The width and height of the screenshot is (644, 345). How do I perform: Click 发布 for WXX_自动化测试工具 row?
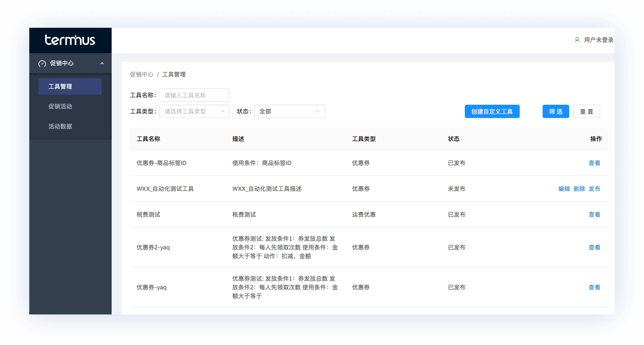(594, 189)
